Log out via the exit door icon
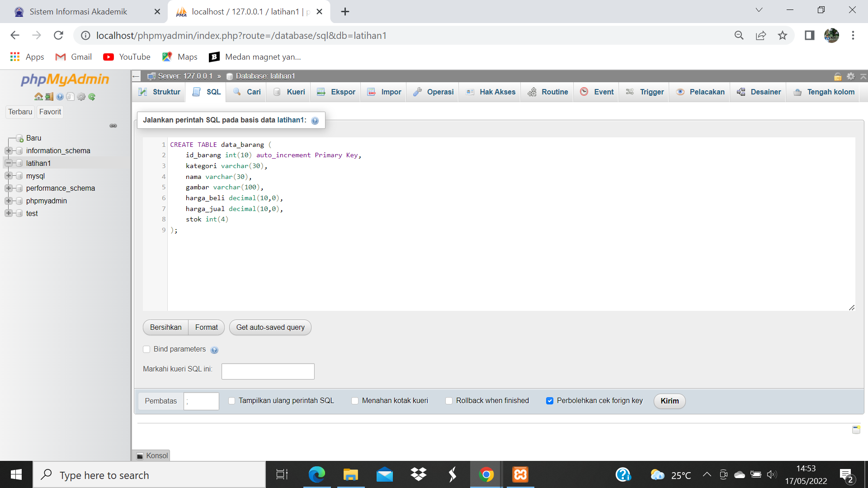Viewport: 868px width, 488px height. [x=49, y=97]
